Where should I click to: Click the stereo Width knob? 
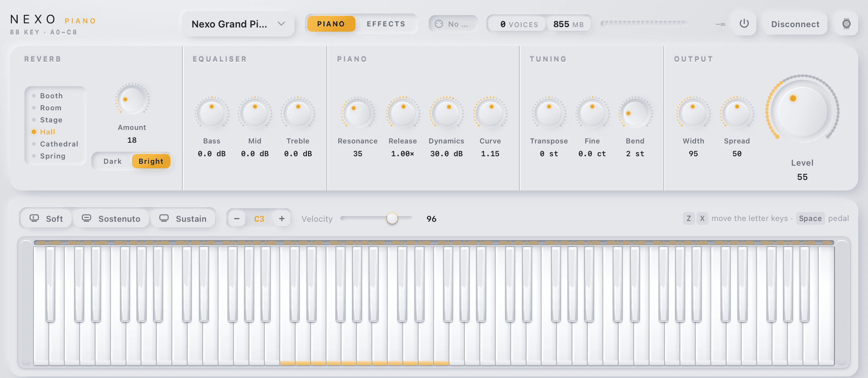[x=693, y=113]
